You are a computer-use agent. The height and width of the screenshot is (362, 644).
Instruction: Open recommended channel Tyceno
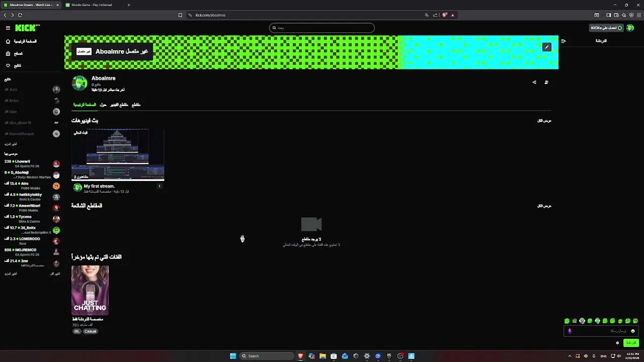[32, 219]
